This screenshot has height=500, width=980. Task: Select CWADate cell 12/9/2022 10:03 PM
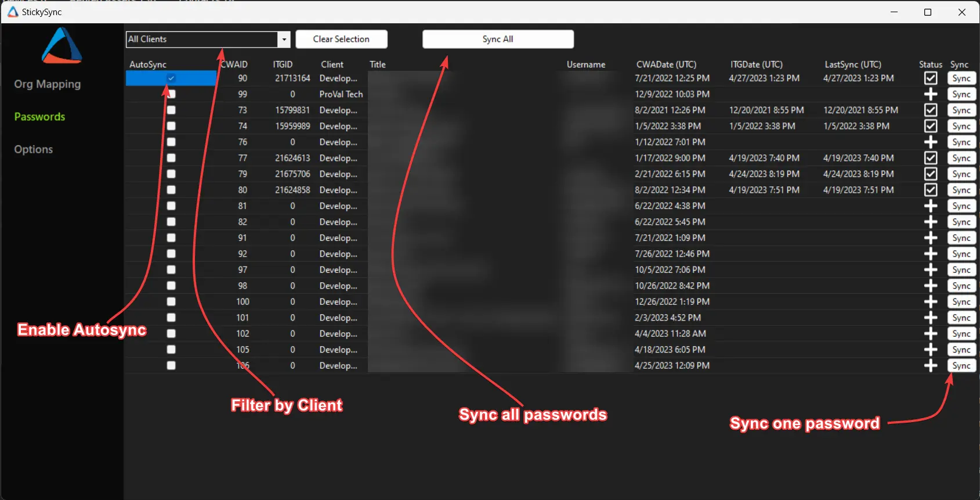671,94
